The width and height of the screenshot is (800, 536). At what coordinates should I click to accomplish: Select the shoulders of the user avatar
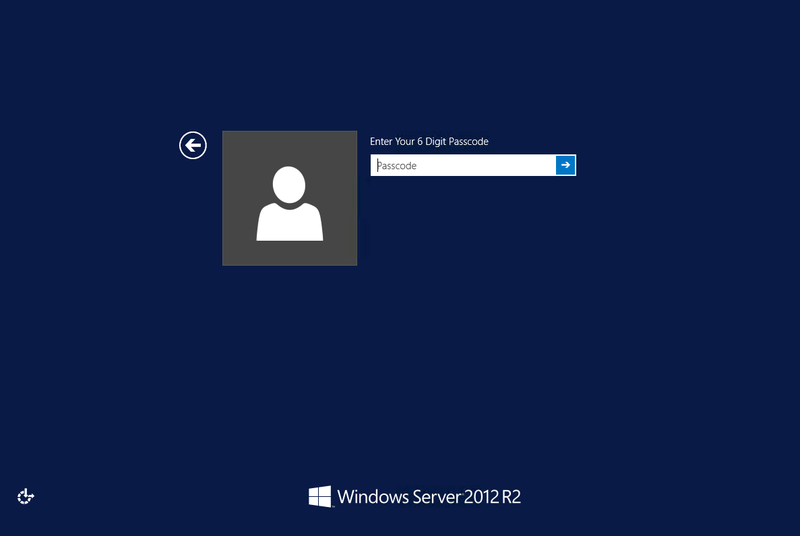pos(289,222)
